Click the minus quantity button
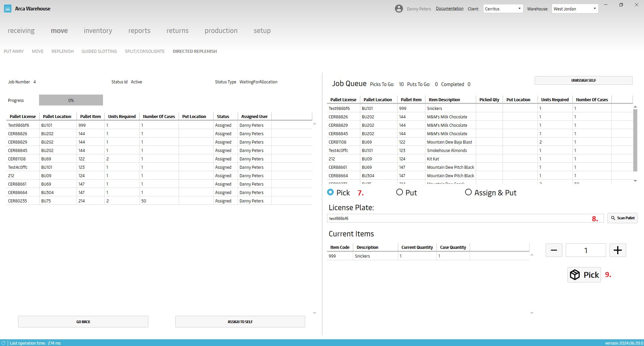 (x=554, y=250)
